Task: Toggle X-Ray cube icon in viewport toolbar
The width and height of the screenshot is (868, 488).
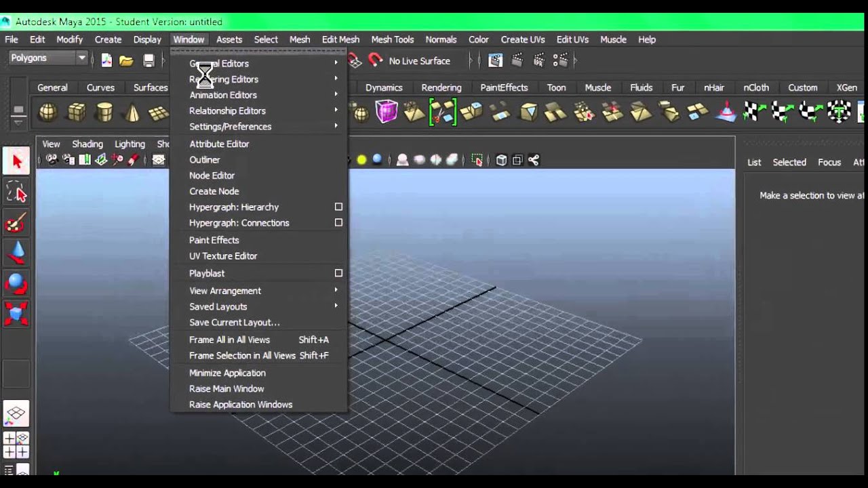Action: [501, 160]
